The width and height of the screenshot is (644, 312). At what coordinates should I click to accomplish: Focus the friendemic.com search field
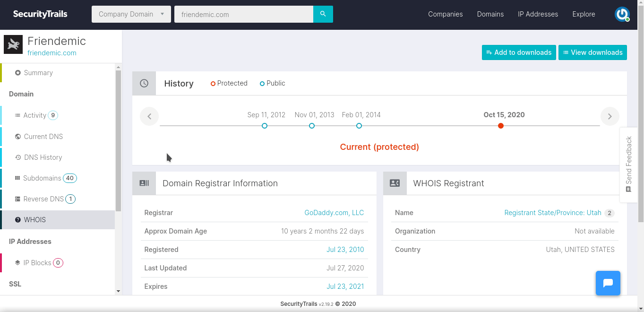click(x=244, y=14)
